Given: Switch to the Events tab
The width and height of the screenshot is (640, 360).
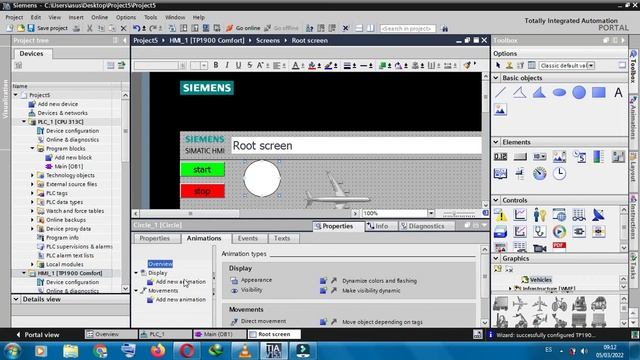Looking at the screenshot, I should pos(248,238).
